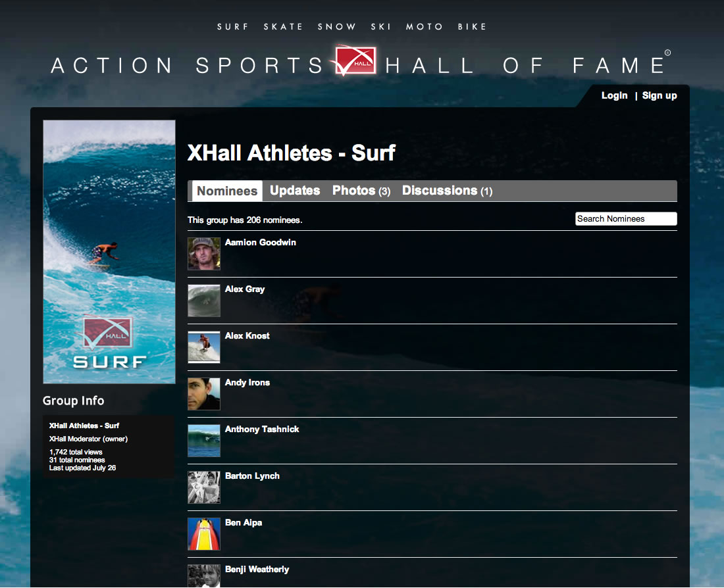Select the Nominees tab

coord(227,191)
